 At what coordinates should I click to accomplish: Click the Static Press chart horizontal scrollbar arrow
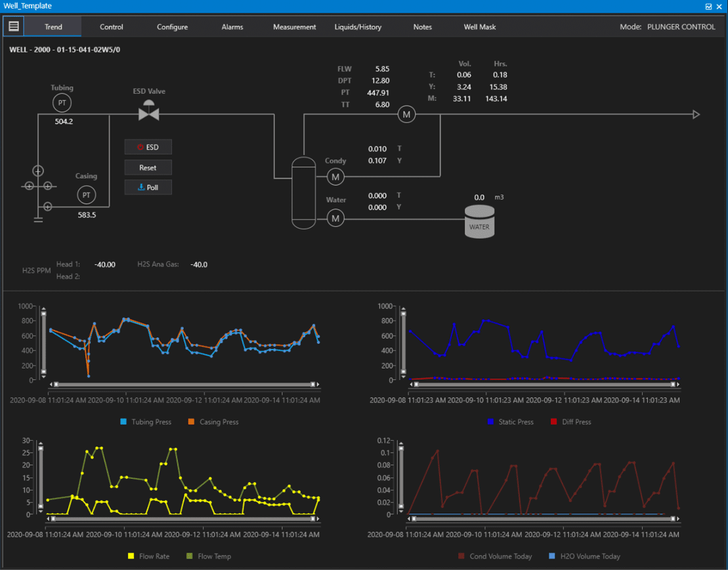point(410,384)
